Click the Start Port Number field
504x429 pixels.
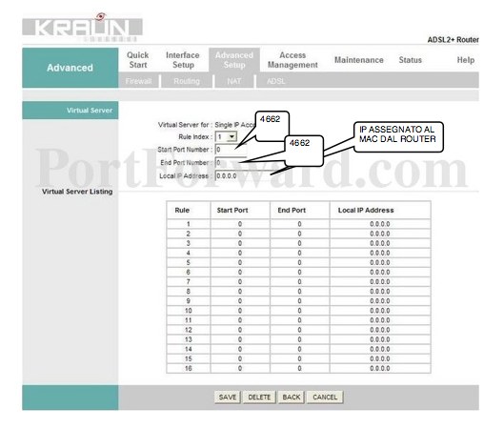point(231,150)
